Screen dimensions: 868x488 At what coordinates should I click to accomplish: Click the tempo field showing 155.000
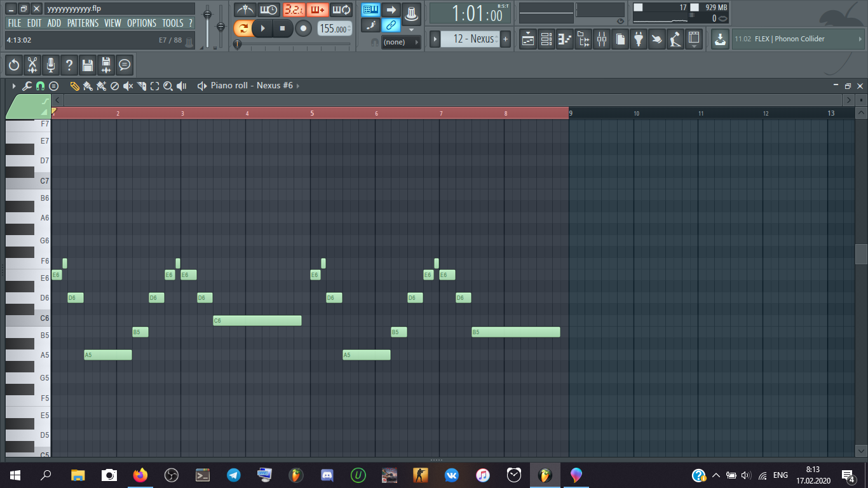pyautogui.click(x=334, y=29)
